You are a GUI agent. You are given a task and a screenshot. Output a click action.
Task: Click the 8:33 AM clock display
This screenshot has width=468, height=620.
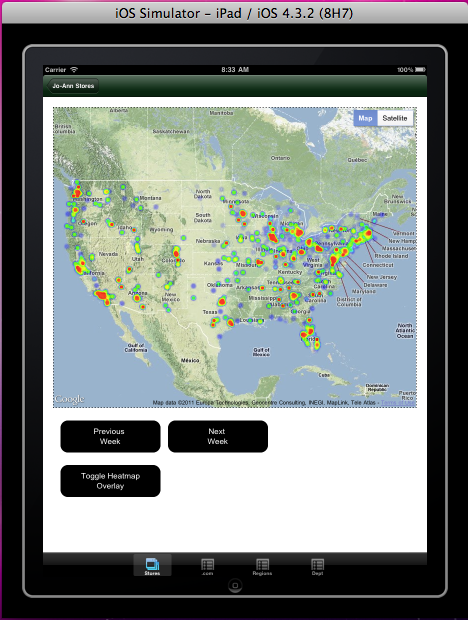[x=235, y=70]
